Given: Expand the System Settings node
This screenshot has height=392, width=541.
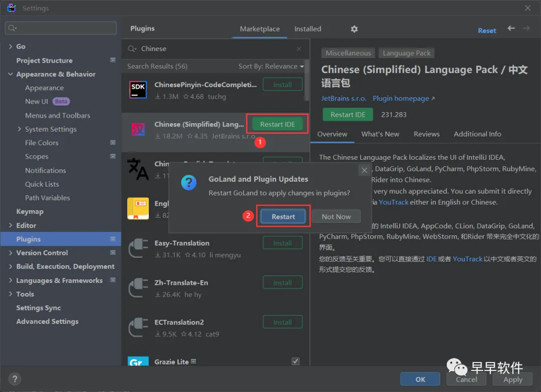Looking at the screenshot, I should click(x=20, y=129).
